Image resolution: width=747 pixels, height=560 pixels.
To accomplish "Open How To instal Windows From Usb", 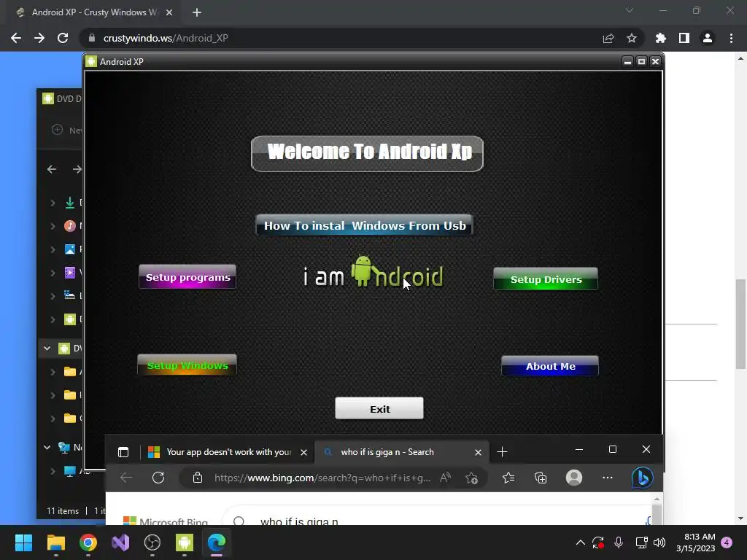I will [365, 225].
